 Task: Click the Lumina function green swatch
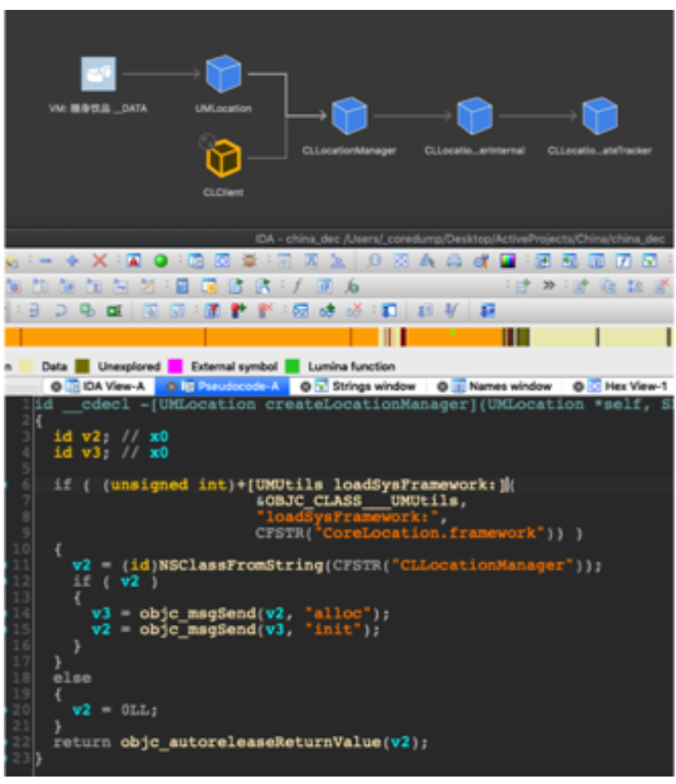click(292, 366)
